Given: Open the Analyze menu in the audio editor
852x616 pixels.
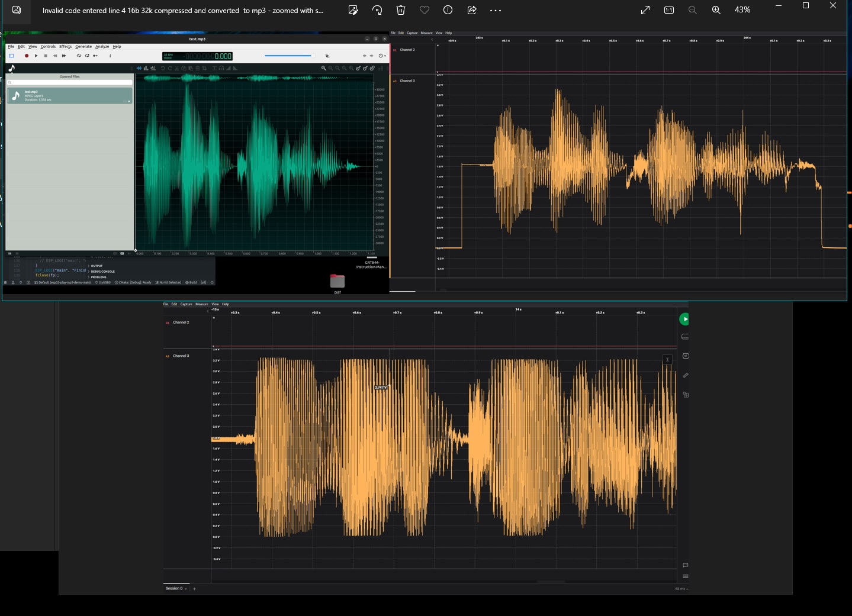Looking at the screenshot, I should coord(102,46).
